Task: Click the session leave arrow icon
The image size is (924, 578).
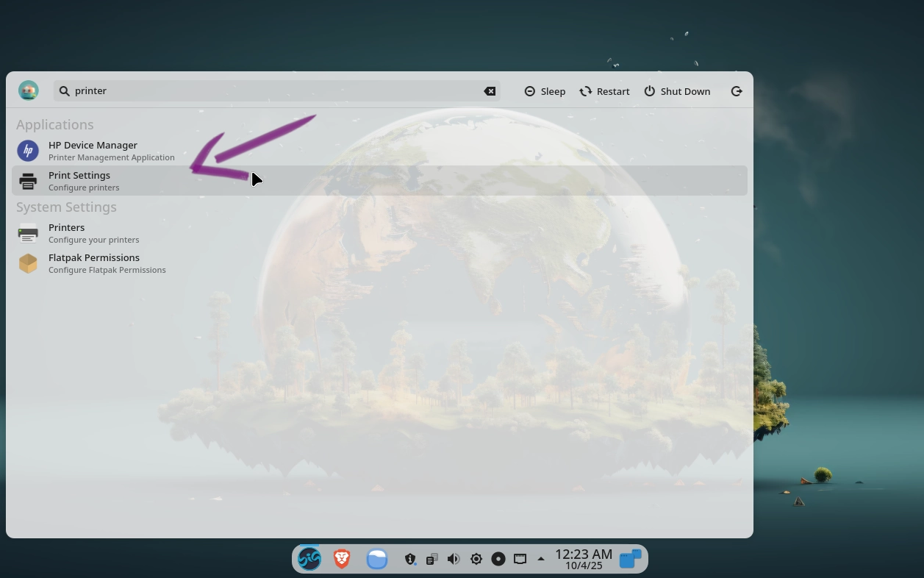Action: 737,91
